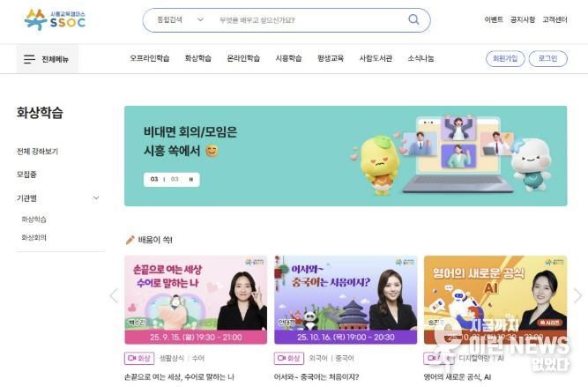Click the SSOC logo

[55, 19]
